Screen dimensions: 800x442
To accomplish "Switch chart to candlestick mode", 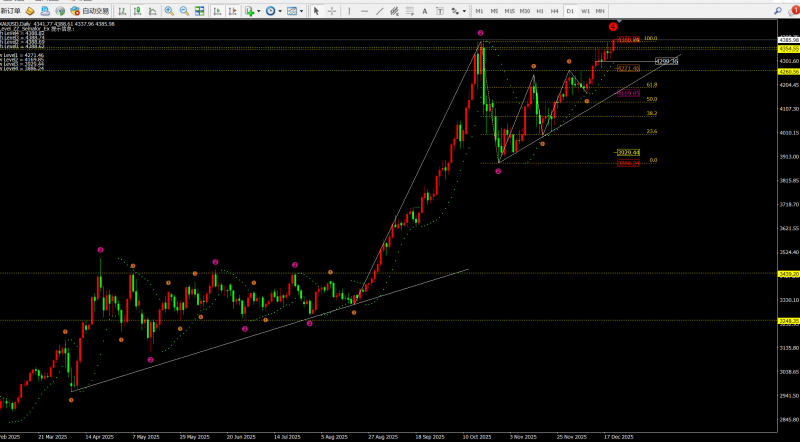I will [x=137, y=10].
